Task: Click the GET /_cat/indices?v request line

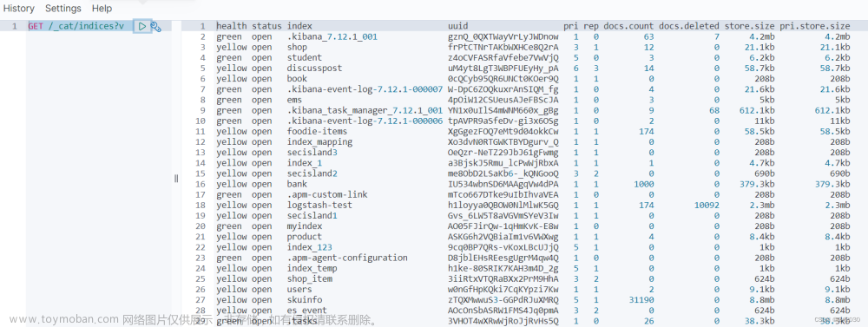Action: click(76, 26)
